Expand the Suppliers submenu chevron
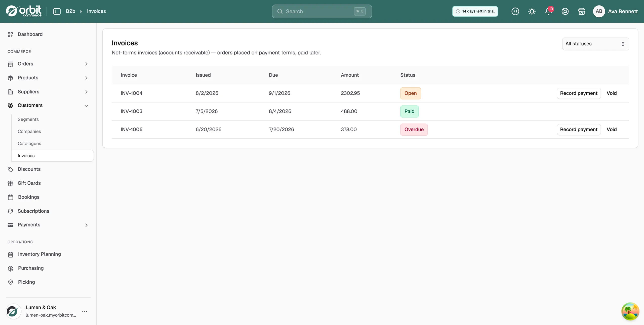Viewport: 644px width, 325px height. (x=86, y=92)
